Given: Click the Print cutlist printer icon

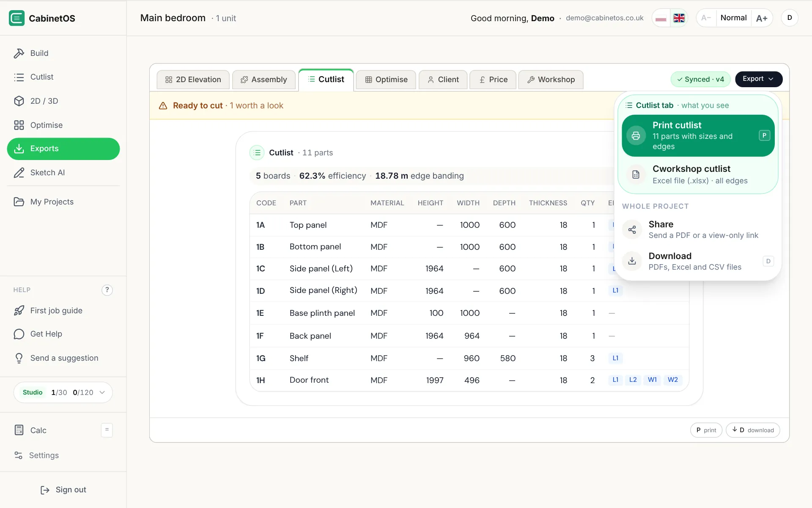Looking at the screenshot, I should 636,136.
